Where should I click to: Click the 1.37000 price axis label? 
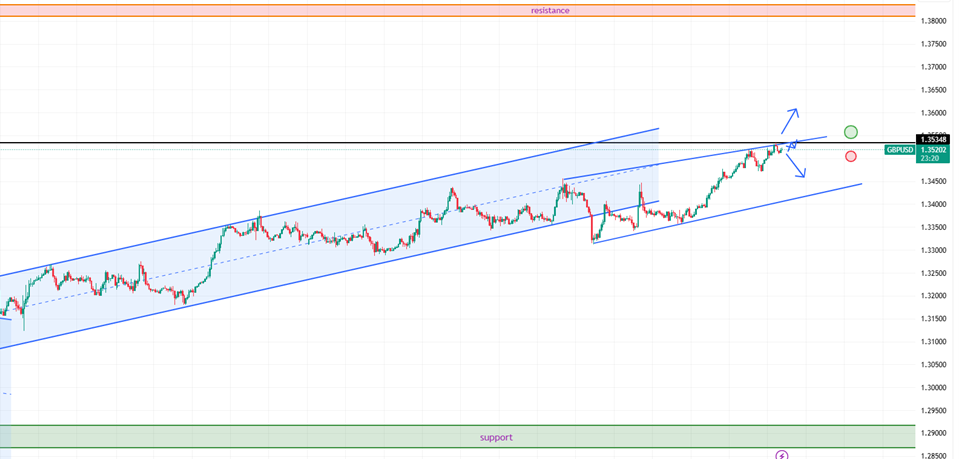[x=935, y=67]
